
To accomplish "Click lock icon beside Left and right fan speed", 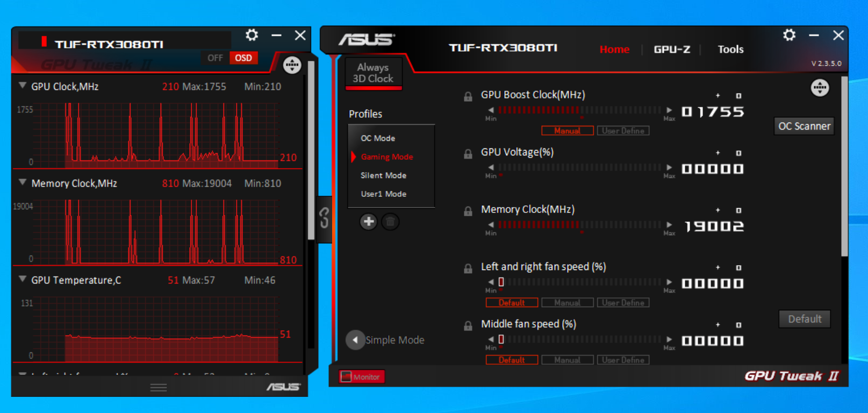I will (468, 269).
